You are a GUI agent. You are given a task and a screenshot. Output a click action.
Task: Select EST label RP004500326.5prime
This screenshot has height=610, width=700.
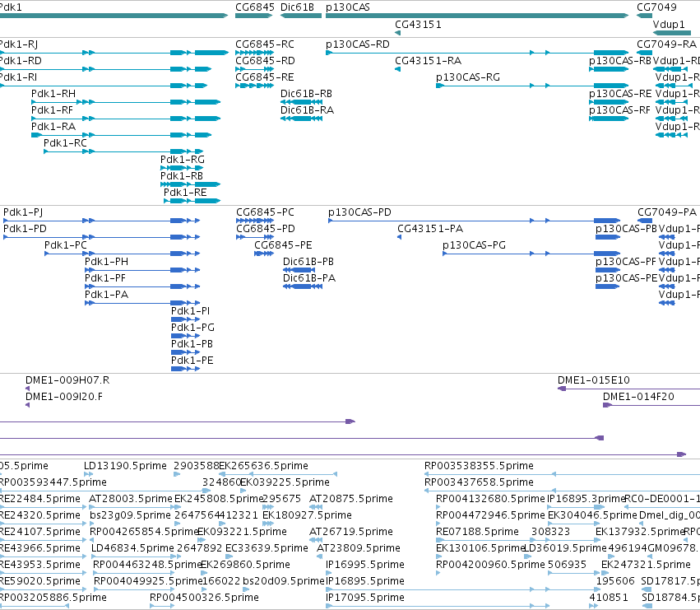coord(205,598)
